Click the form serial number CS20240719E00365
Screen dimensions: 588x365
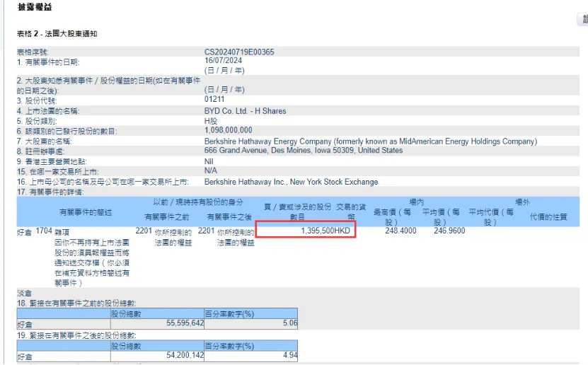click(239, 52)
